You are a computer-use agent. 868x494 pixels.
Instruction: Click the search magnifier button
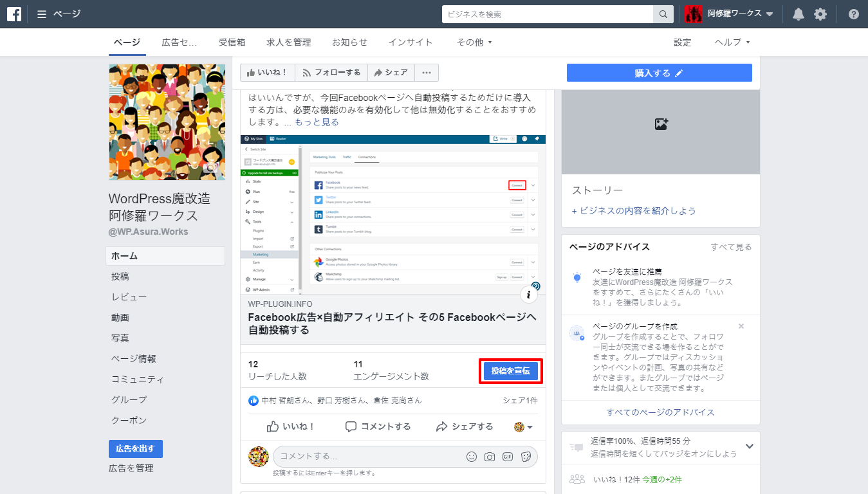663,14
